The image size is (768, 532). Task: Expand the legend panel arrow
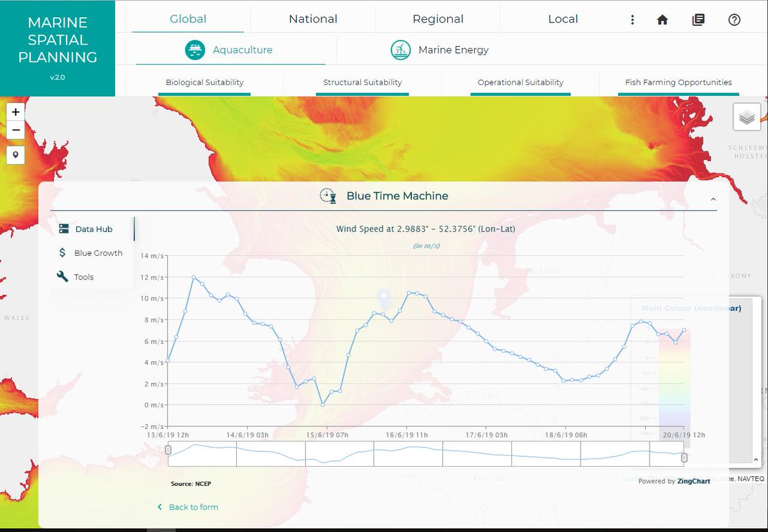pyautogui.click(x=756, y=459)
